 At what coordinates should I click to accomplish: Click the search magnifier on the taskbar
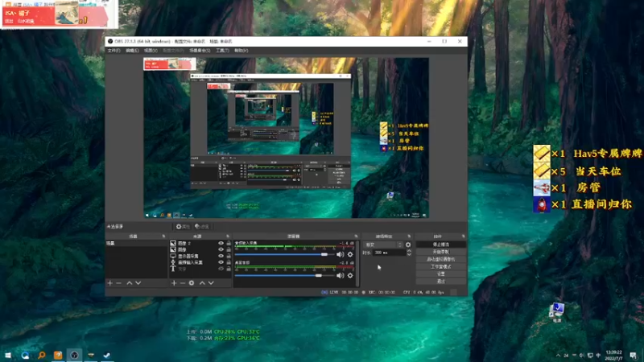[x=42, y=355]
